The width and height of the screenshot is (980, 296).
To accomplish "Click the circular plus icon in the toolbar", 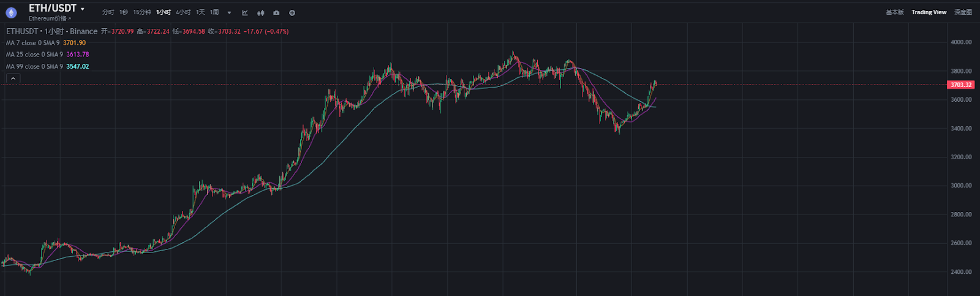I will pyautogui.click(x=292, y=12).
